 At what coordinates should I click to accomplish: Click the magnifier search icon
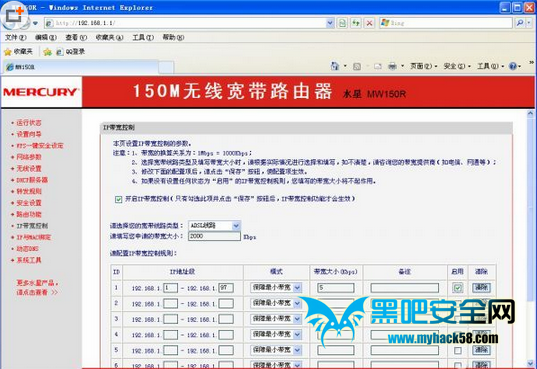pyautogui.click(x=520, y=23)
